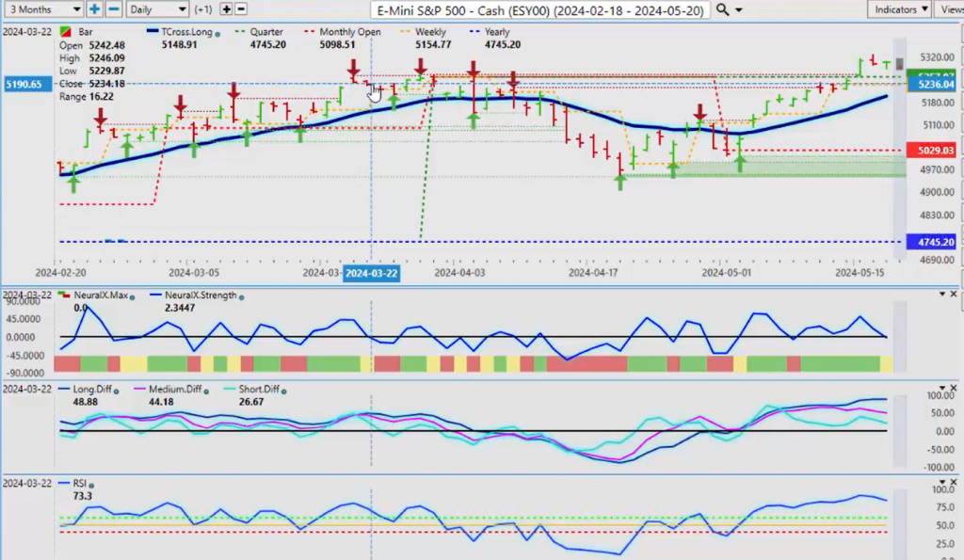The width and height of the screenshot is (964, 560).
Task: Expand the arrow next to search icon
Action: 738,10
